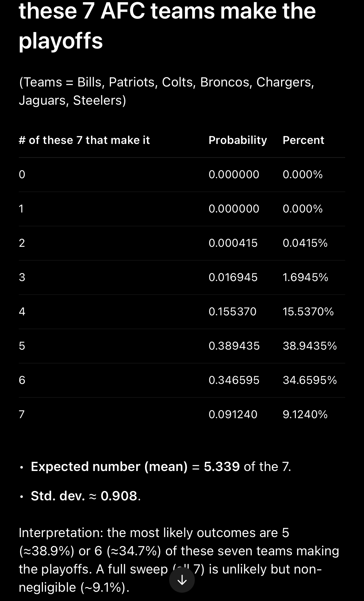The image size is (364, 601).
Task: Select the 38.9435% percent cell
Action: (x=310, y=346)
